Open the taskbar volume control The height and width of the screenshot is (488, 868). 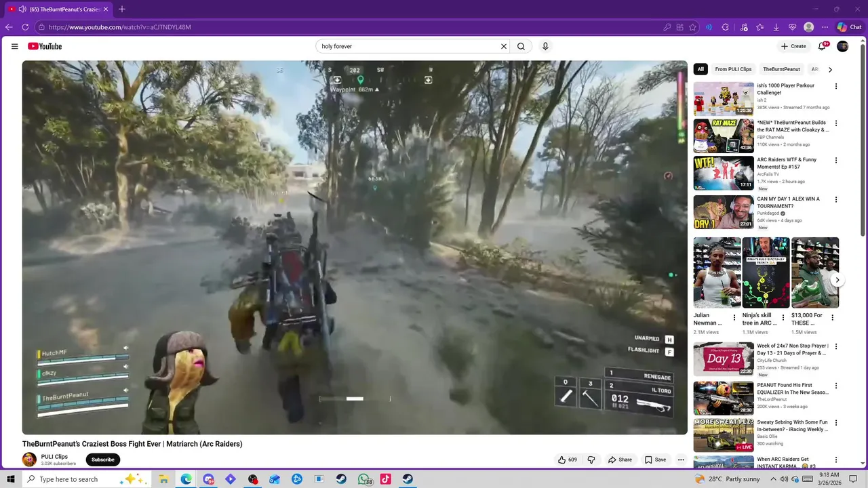(x=785, y=479)
